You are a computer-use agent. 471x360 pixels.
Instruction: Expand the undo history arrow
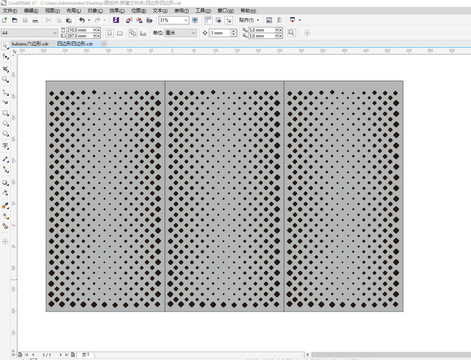pyautogui.click(x=89, y=20)
